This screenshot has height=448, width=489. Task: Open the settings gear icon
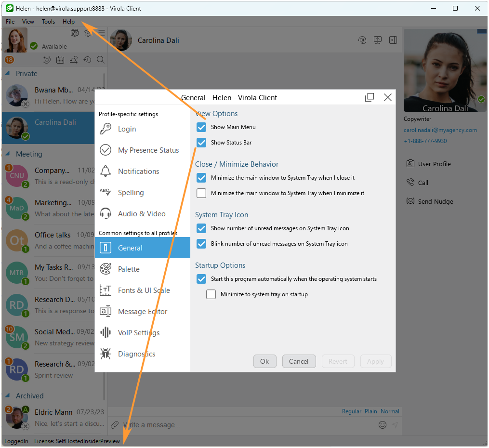pos(88,32)
